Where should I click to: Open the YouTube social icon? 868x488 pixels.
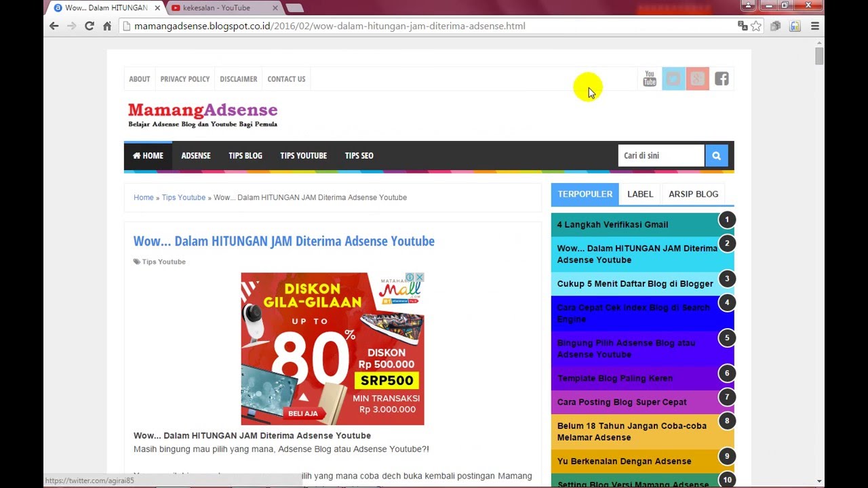click(x=650, y=79)
